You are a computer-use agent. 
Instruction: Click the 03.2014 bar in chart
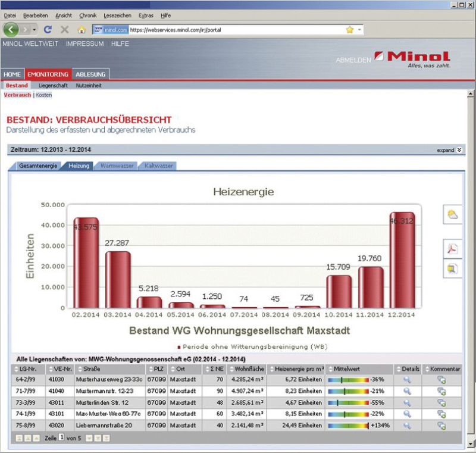pos(118,280)
